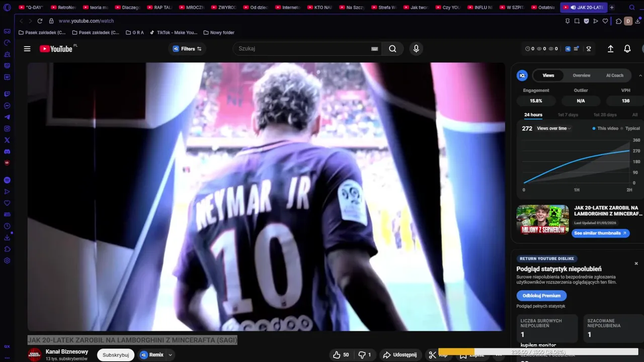Image resolution: width=644 pixels, height=362 pixels.
Task: Switch to the RAP TAL browser tab
Action: (x=159, y=8)
